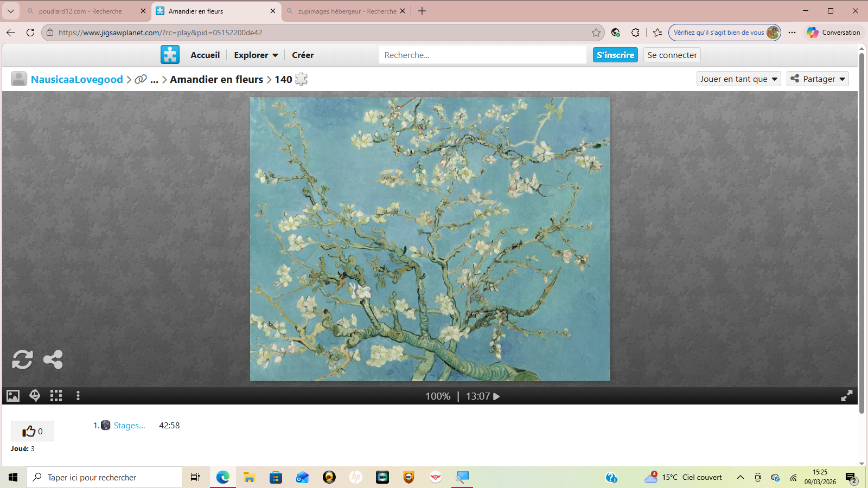Go back to previous page
This screenshot has width=868, height=488.
pyautogui.click(x=11, y=33)
